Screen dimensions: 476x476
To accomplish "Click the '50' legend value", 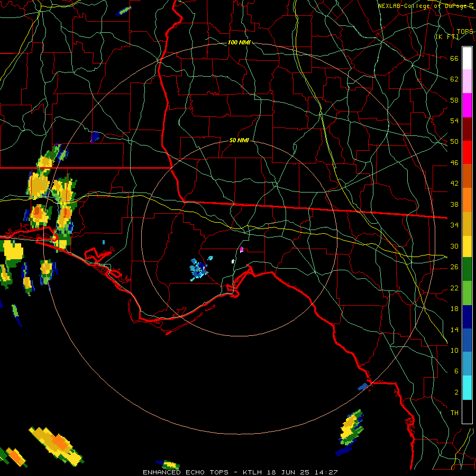I will point(454,141).
